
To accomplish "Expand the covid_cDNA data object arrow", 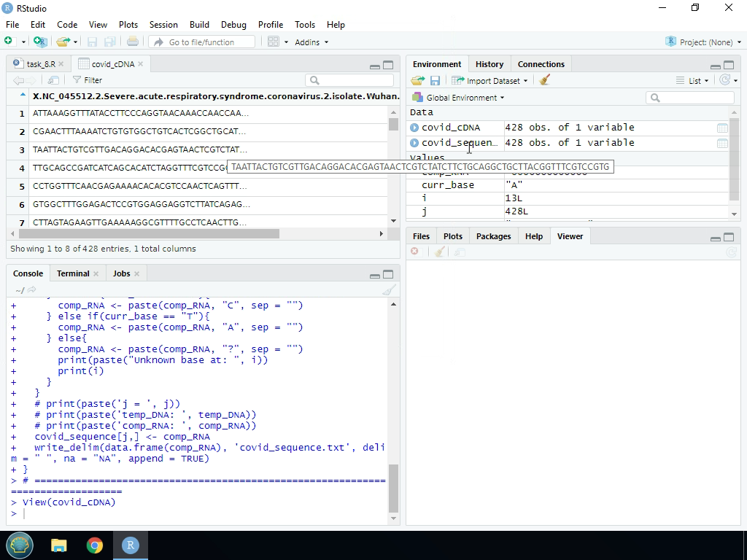I will (x=414, y=128).
